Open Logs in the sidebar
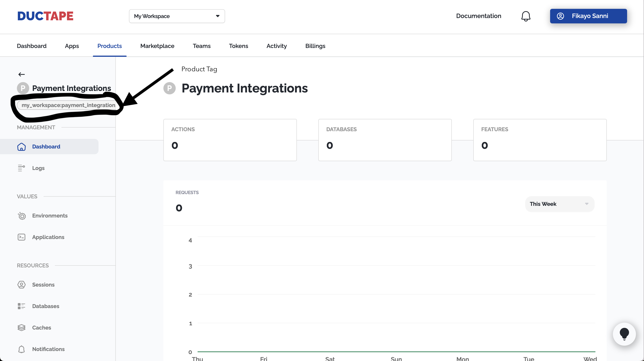 [x=38, y=168]
